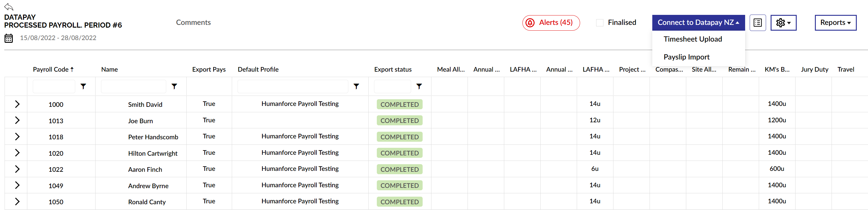Click the 600u value in Aaron Finch row
Screen dimensions: 868x210
(x=777, y=168)
